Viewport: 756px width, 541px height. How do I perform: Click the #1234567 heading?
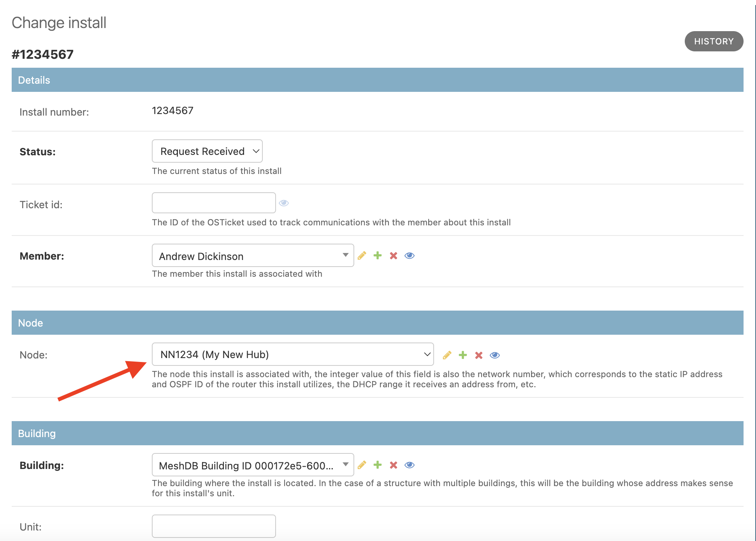(42, 54)
